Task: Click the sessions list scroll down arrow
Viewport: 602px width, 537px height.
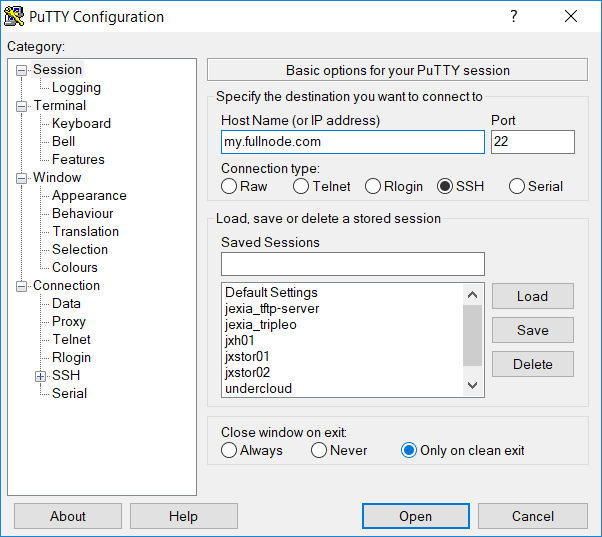Action: tap(473, 385)
